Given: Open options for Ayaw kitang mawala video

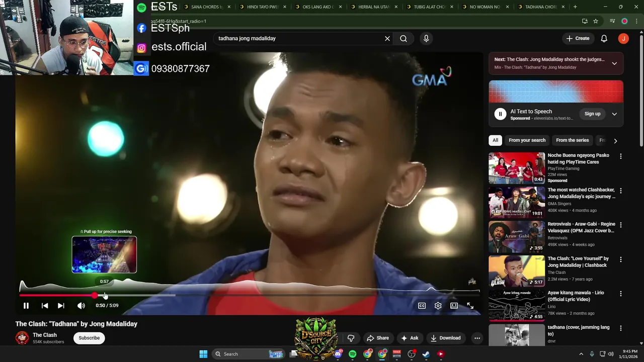Looking at the screenshot, I should 620,294.
